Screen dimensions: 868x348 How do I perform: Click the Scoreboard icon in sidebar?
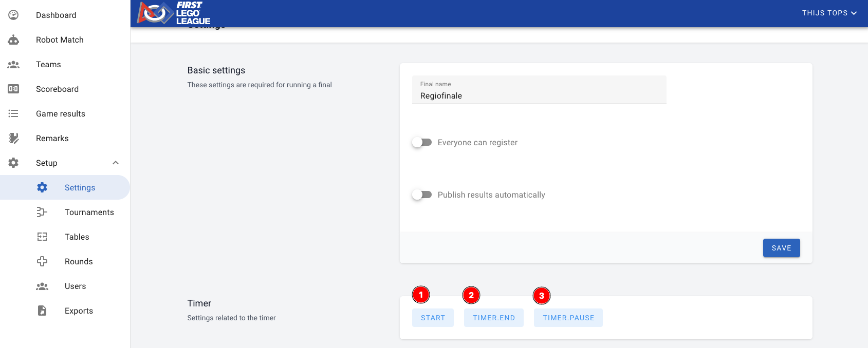tap(13, 89)
